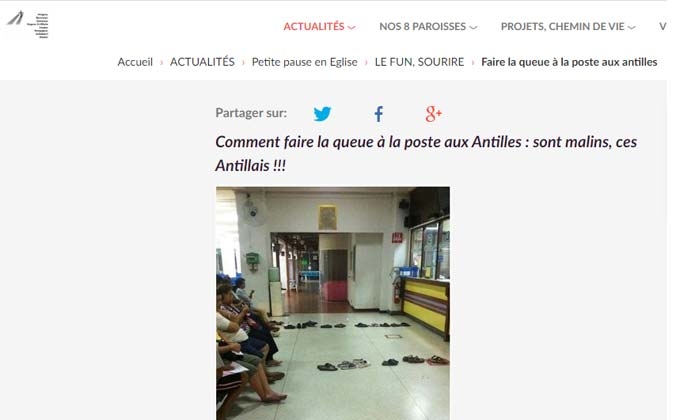
Task: Share the article on Facebook
Action: pyautogui.click(x=378, y=114)
